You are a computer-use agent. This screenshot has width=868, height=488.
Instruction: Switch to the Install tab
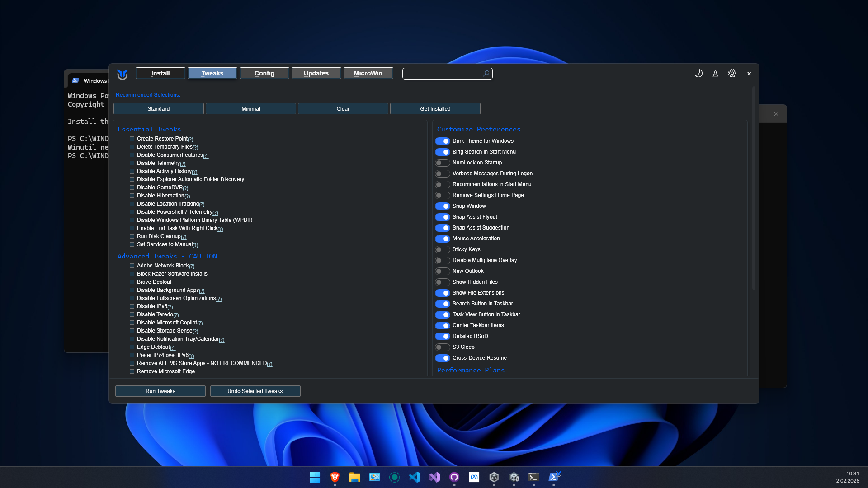point(160,73)
